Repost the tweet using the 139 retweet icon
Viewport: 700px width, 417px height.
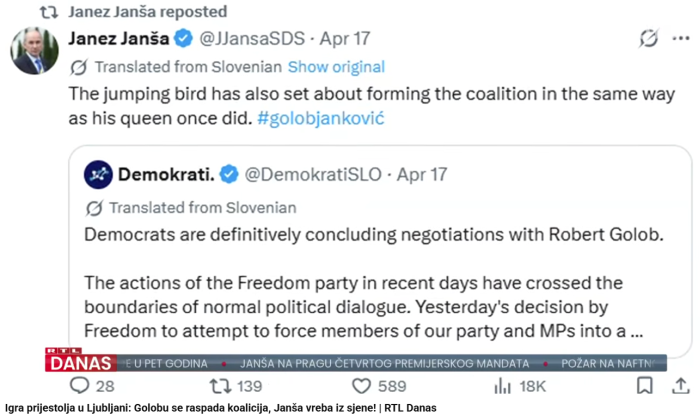coord(219,386)
